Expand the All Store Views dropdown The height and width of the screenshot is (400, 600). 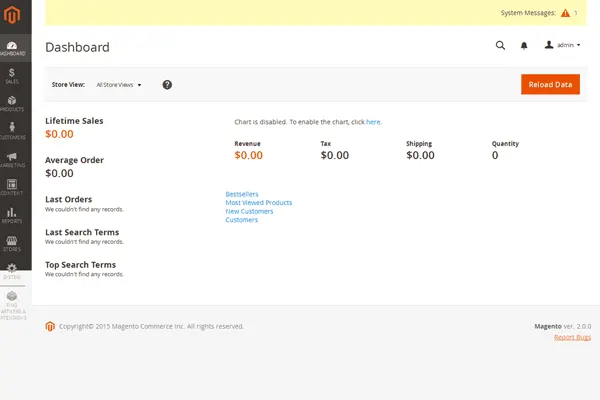tap(119, 85)
